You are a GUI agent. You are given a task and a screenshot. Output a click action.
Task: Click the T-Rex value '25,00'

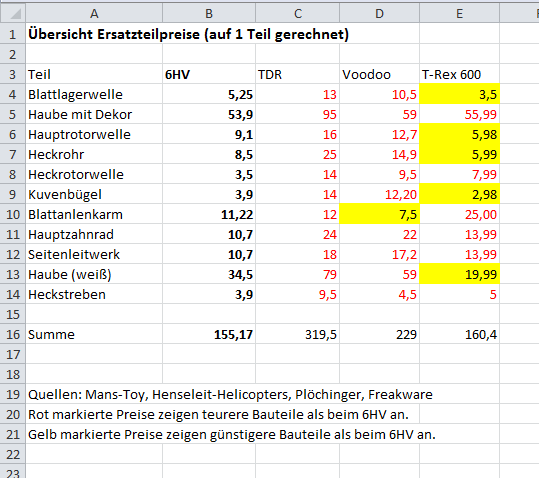(459, 214)
